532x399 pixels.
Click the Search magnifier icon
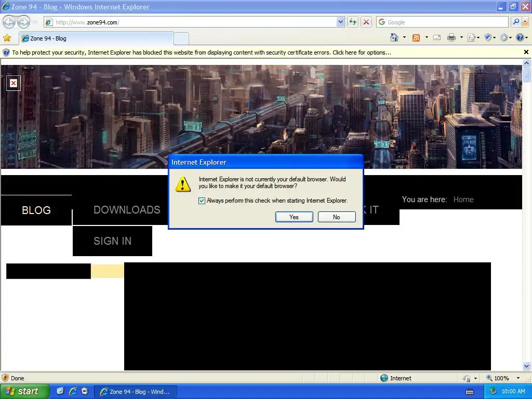pos(516,22)
